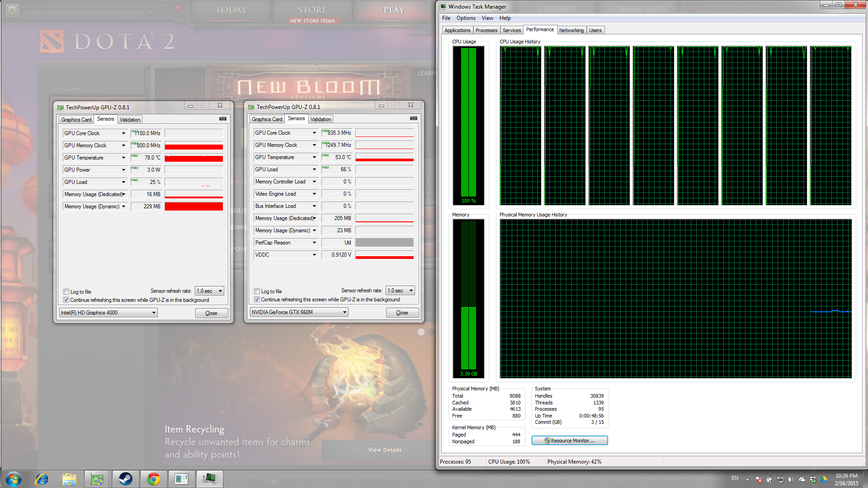868x488 pixels.
Task: Open sensor refresh rate dropdown in Intel GPU-Z
Action: (210, 291)
